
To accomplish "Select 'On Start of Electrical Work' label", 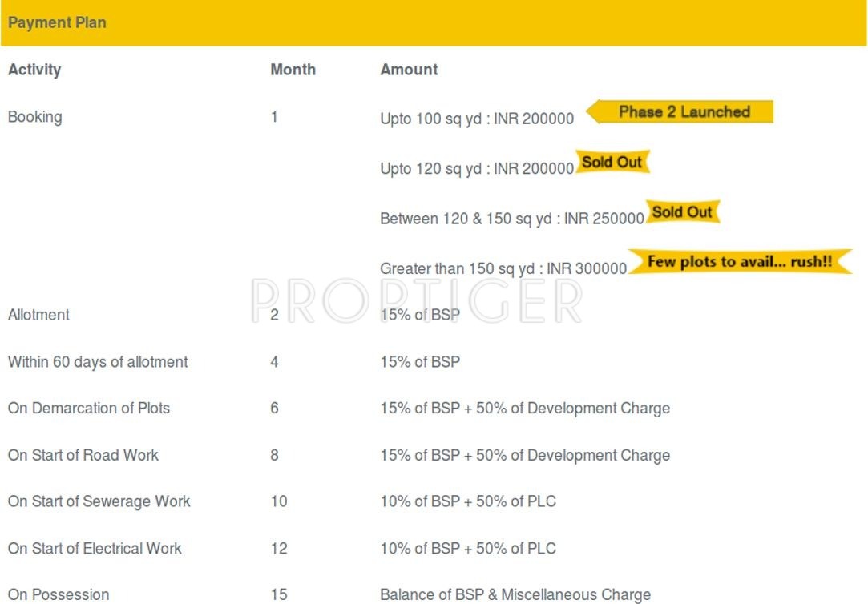I will click(95, 549).
